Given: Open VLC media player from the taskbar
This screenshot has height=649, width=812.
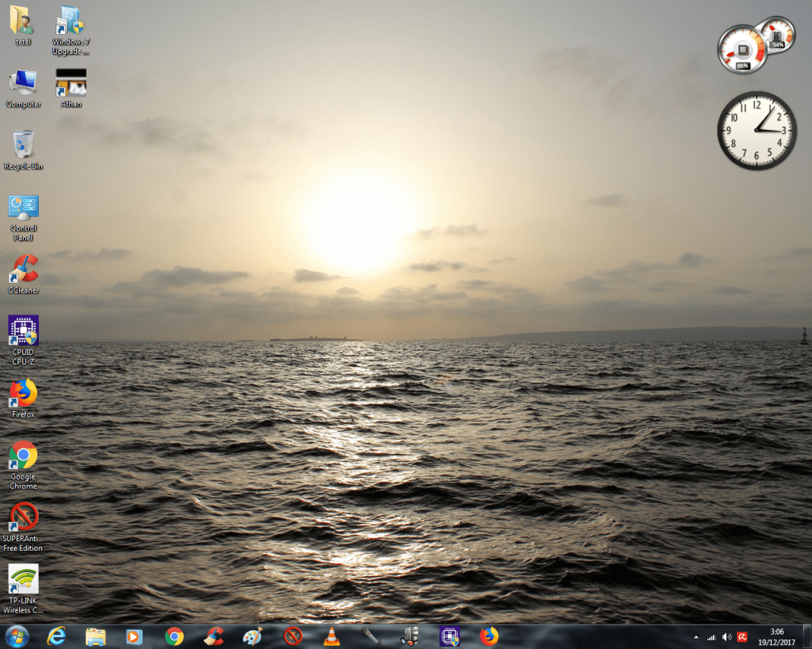Looking at the screenshot, I should pos(331,636).
